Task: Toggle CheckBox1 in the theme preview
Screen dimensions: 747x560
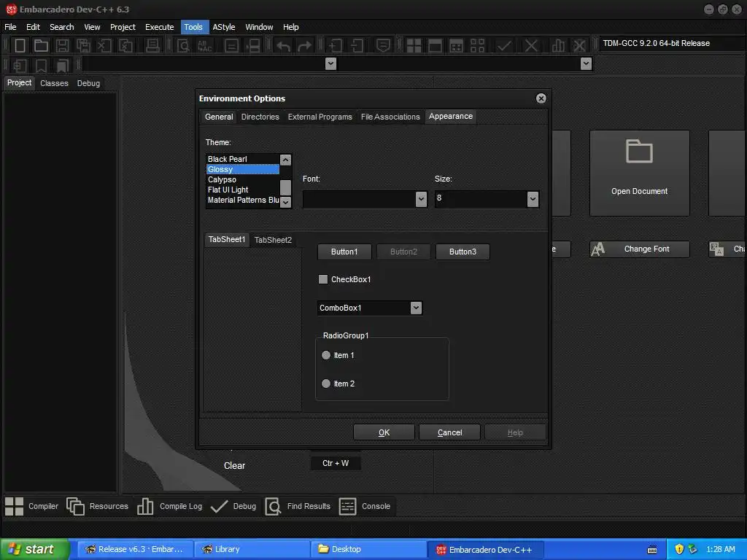Action: click(323, 279)
